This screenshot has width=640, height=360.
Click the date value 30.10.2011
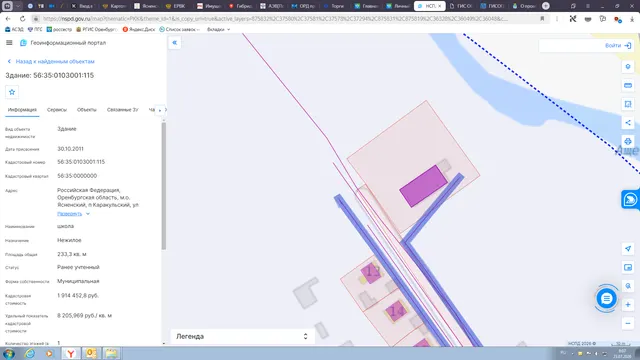point(70,149)
